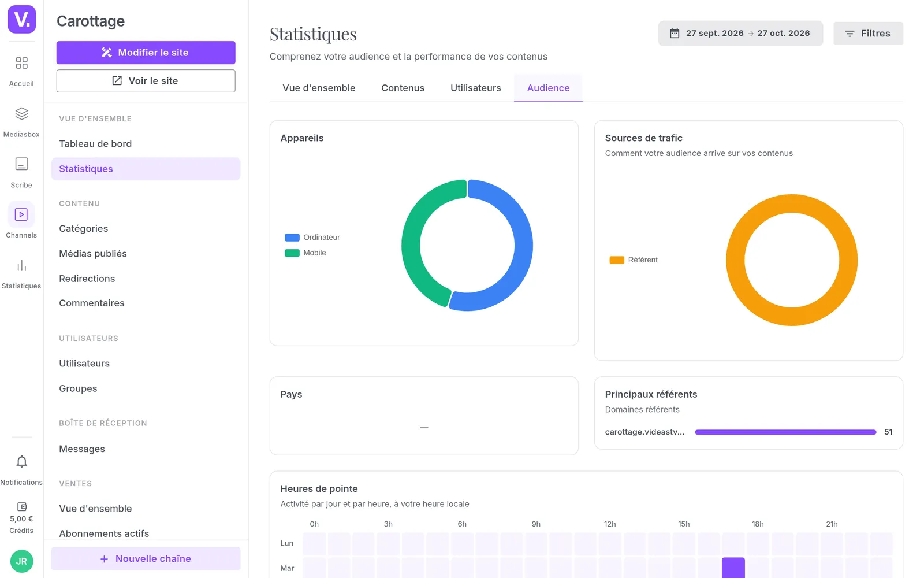Viewport: 924px width, 578px height.
Task: Click the filter lines icon beside Filtres
Action: pyautogui.click(x=850, y=34)
